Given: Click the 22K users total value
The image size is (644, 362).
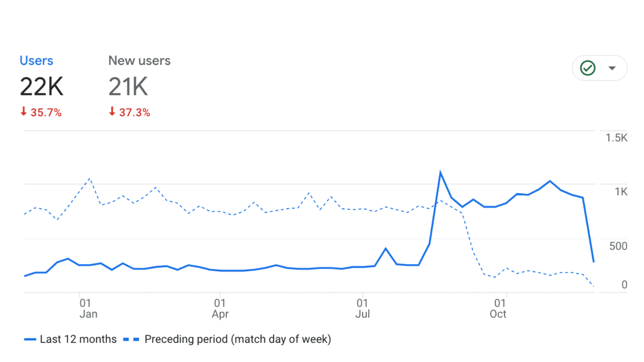Looking at the screenshot, I should tap(42, 86).
